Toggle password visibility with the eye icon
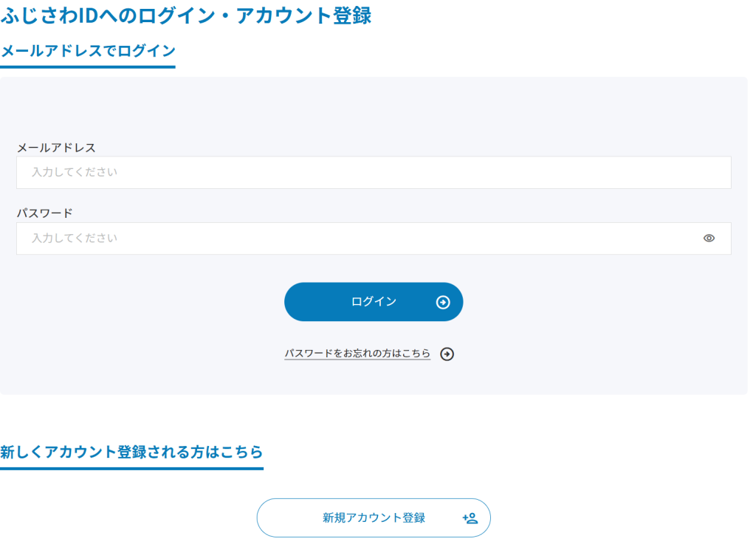The height and width of the screenshot is (550, 756). click(709, 238)
